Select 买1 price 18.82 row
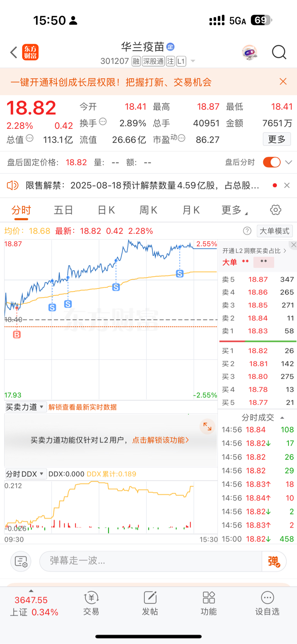The width and height of the screenshot is (297, 644). click(258, 351)
